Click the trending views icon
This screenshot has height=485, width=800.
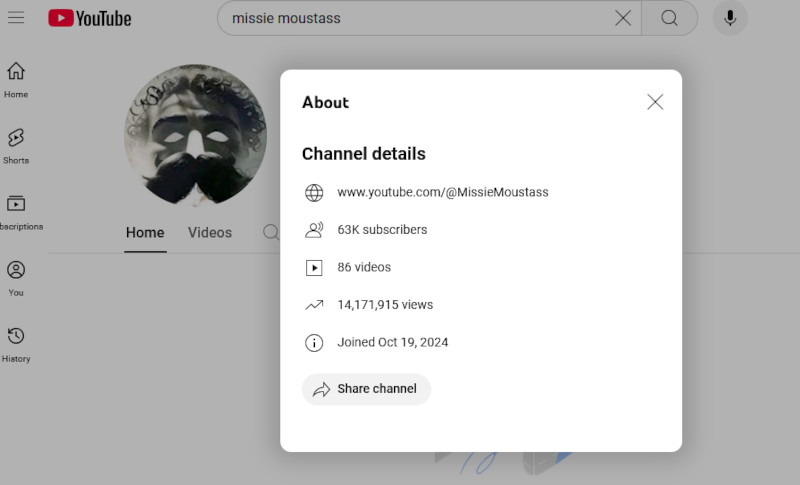[314, 305]
